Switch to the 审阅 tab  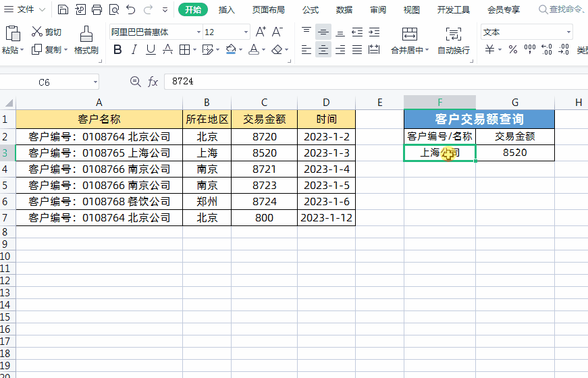pyautogui.click(x=378, y=9)
